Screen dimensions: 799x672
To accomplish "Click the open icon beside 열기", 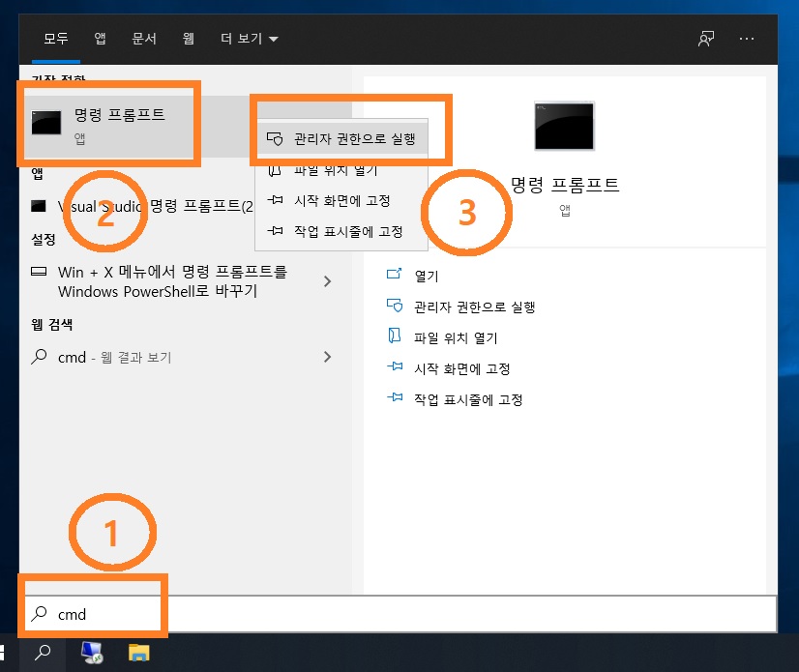I will [x=395, y=274].
